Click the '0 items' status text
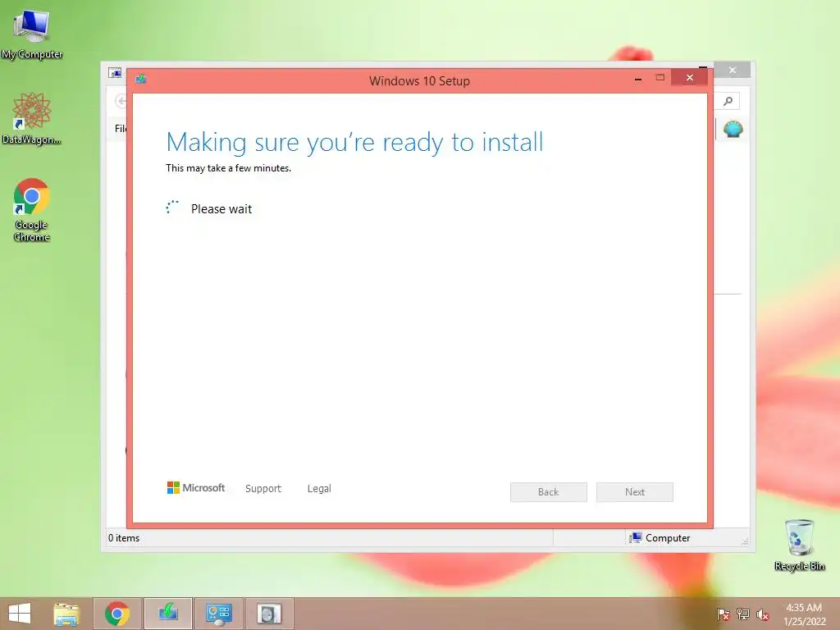Screen dimensions: 840x630 (x=124, y=538)
